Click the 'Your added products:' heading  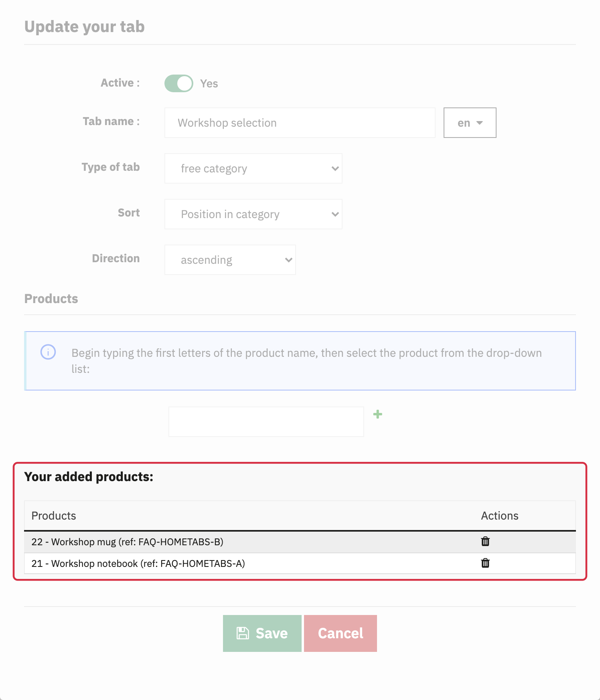(x=89, y=477)
